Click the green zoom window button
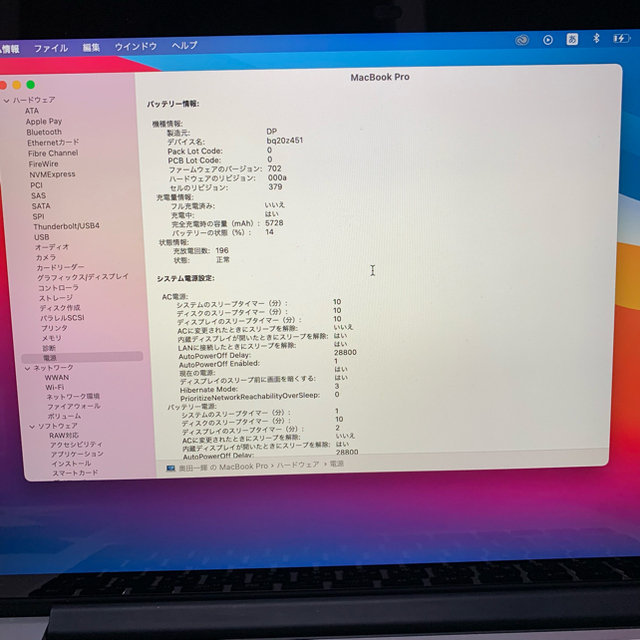 (x=30, y=85)
